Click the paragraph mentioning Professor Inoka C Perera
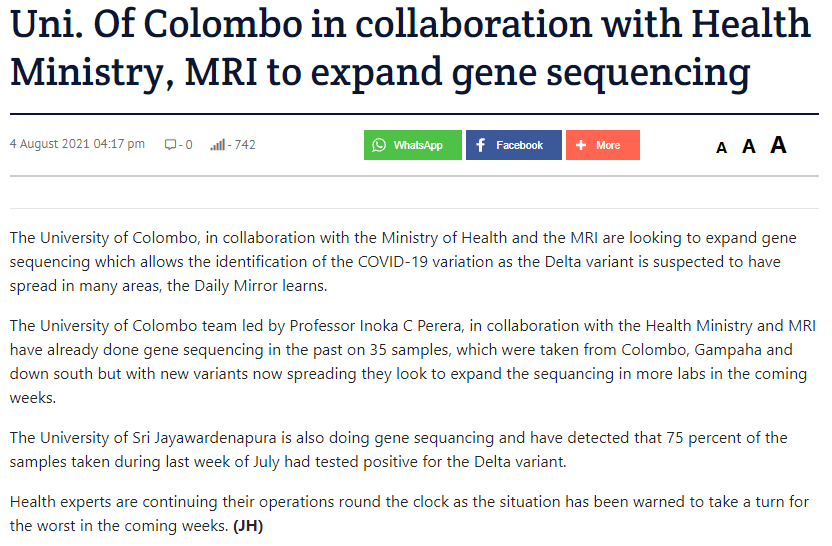Image resolution: width=832 pixels, height=546 pixels. (x=413, y=362)
